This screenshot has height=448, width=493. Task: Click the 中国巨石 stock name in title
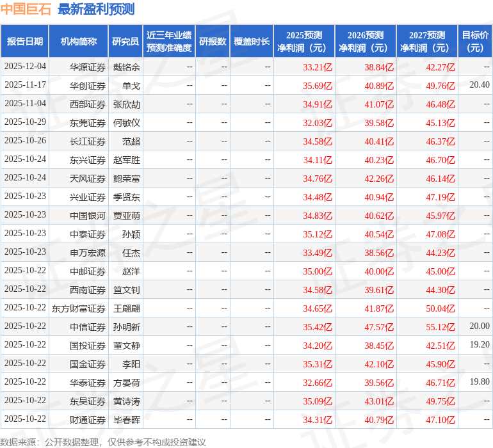tap(26, 9)
